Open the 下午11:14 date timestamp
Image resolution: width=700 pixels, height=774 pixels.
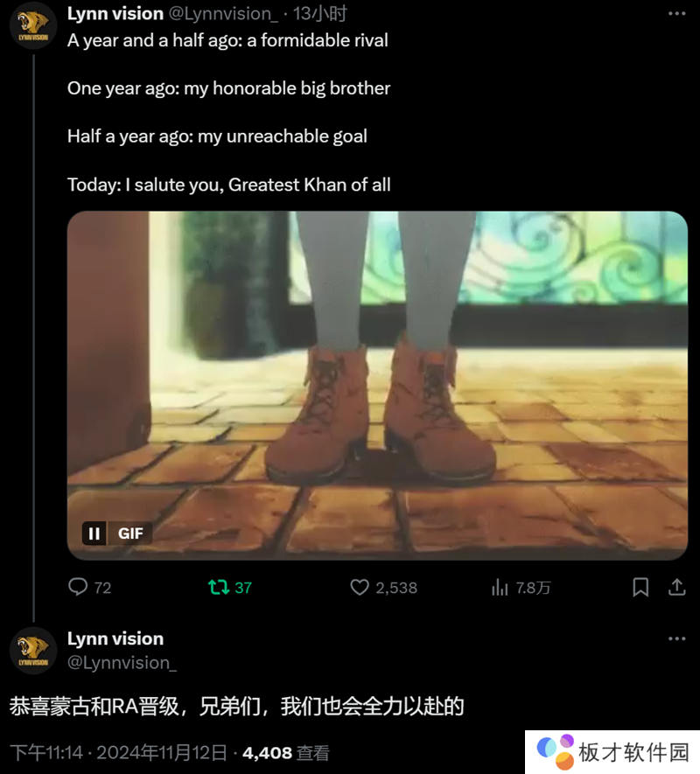[x=118, y=753]
